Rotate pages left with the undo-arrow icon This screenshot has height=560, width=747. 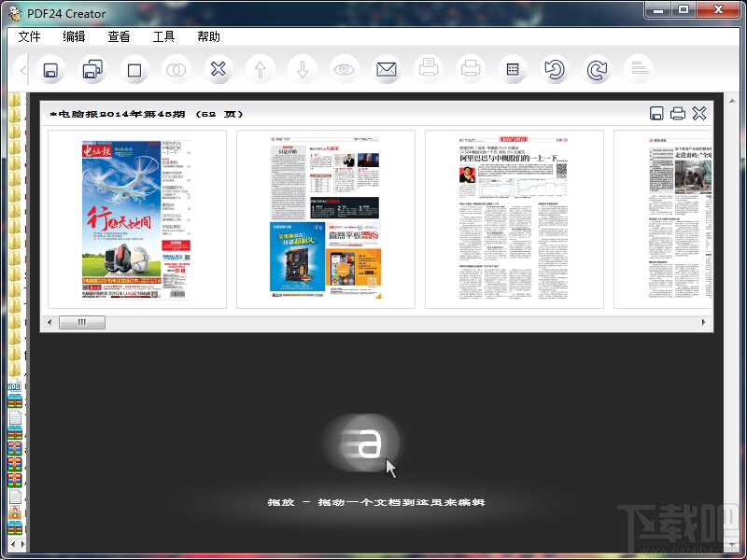tap(555, 69)
